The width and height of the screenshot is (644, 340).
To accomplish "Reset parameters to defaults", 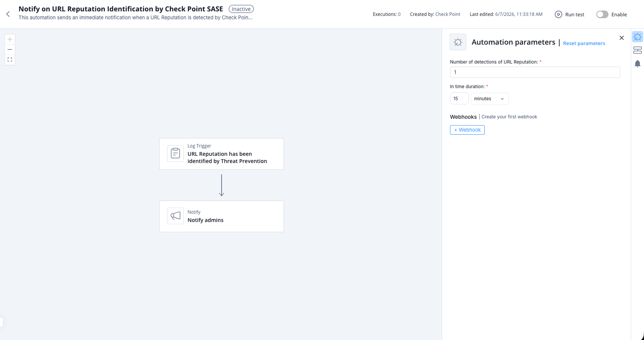I will click(584, 43).
